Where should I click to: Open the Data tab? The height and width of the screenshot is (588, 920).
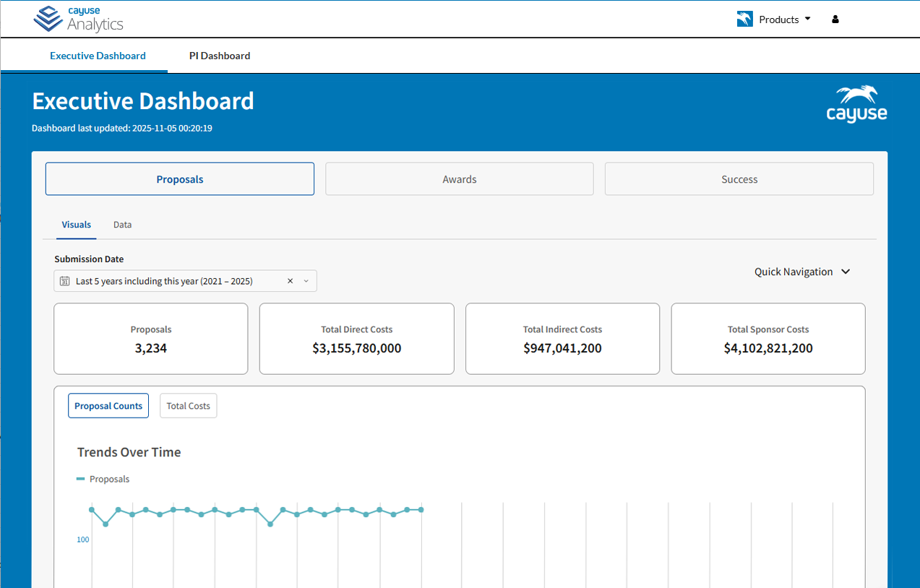pyautogui.click(x=122, y=225)
